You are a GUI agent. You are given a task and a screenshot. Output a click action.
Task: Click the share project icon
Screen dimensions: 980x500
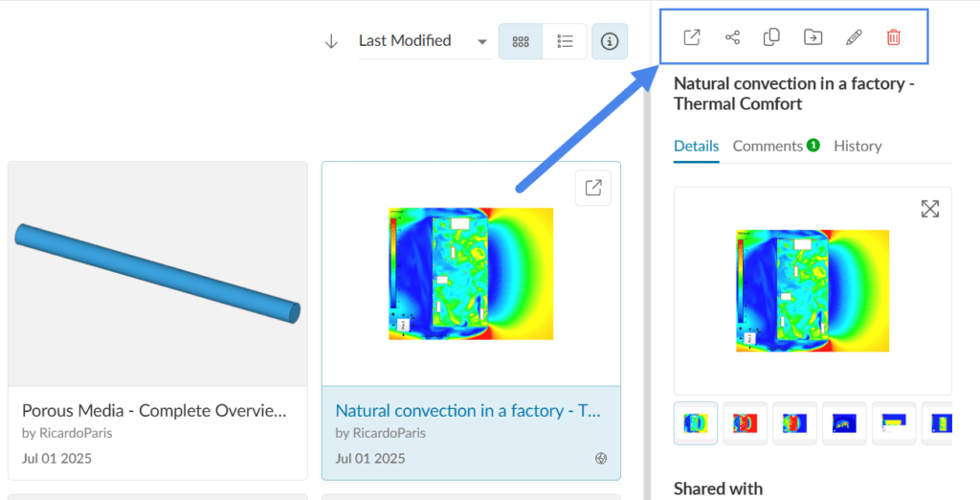pos(732,37)
